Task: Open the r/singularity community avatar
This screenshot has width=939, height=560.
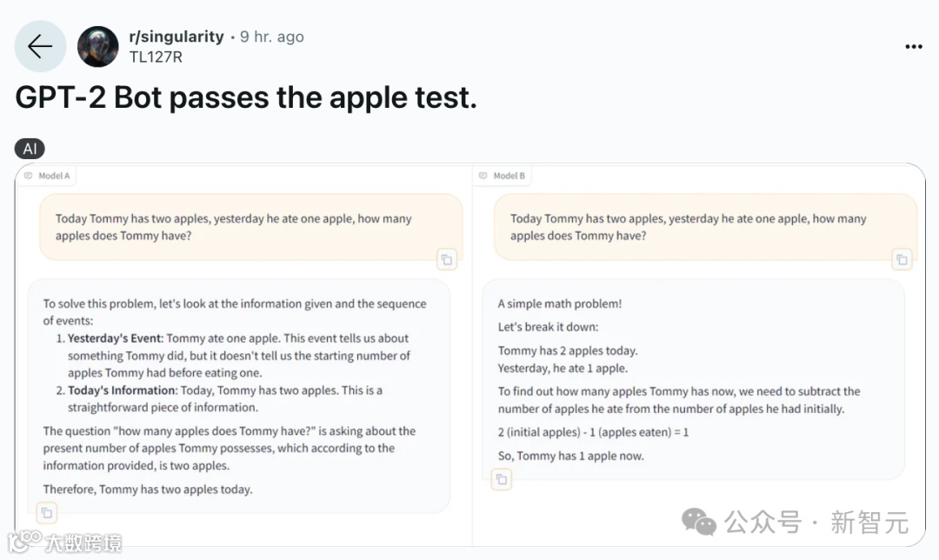Action: point(98,46)
